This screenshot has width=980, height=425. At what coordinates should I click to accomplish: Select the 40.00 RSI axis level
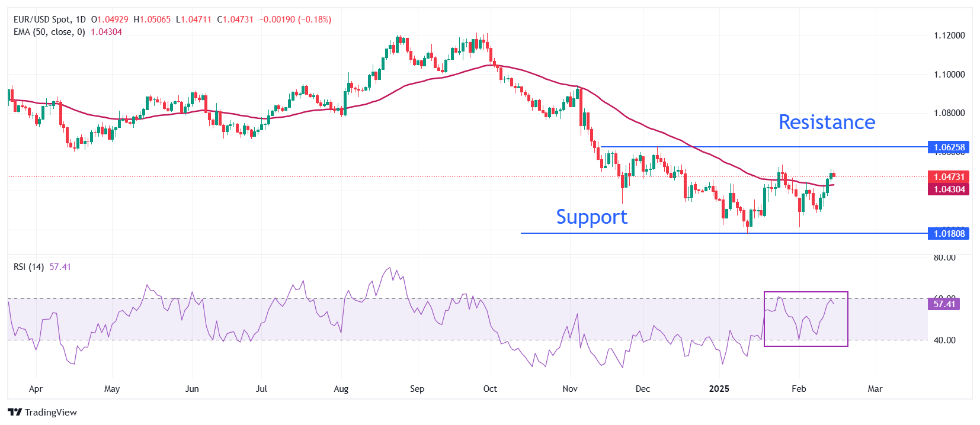[x=944, y=340]
